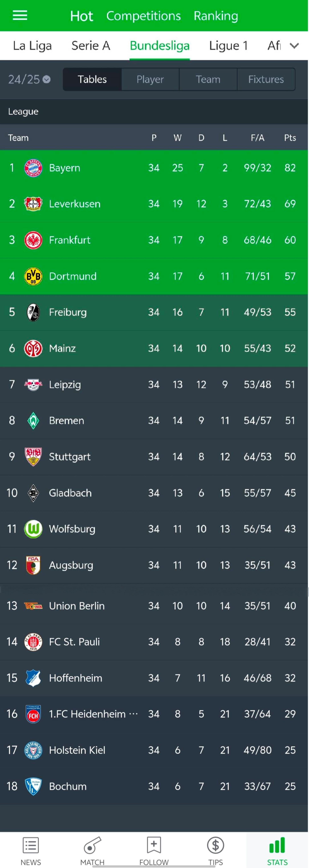Screen dimensions: 309x868
Task: Sort by the Pts column header
Action: click(290, 138)
